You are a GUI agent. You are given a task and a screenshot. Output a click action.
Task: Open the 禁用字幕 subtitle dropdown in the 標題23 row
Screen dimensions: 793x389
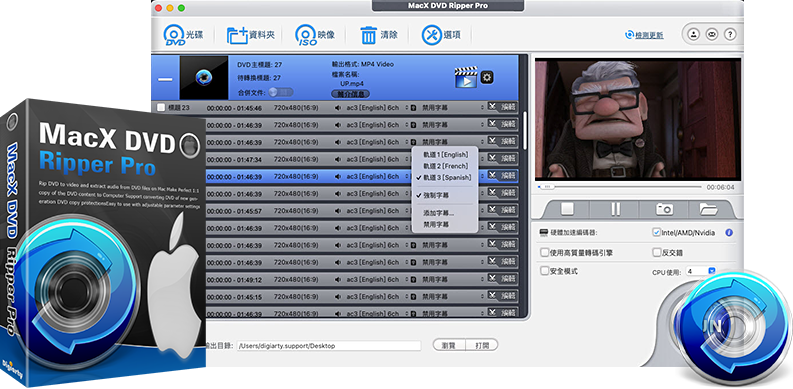(452, 108)
